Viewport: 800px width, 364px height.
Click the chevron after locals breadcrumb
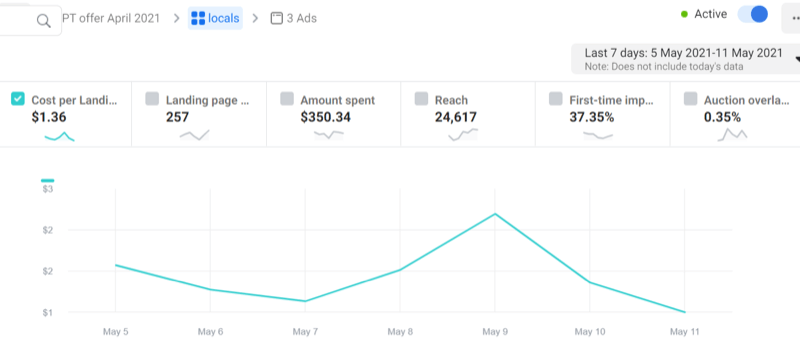256,18
